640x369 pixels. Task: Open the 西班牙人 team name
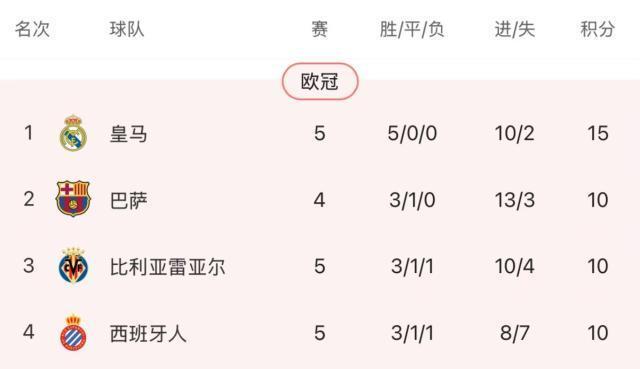148,333
